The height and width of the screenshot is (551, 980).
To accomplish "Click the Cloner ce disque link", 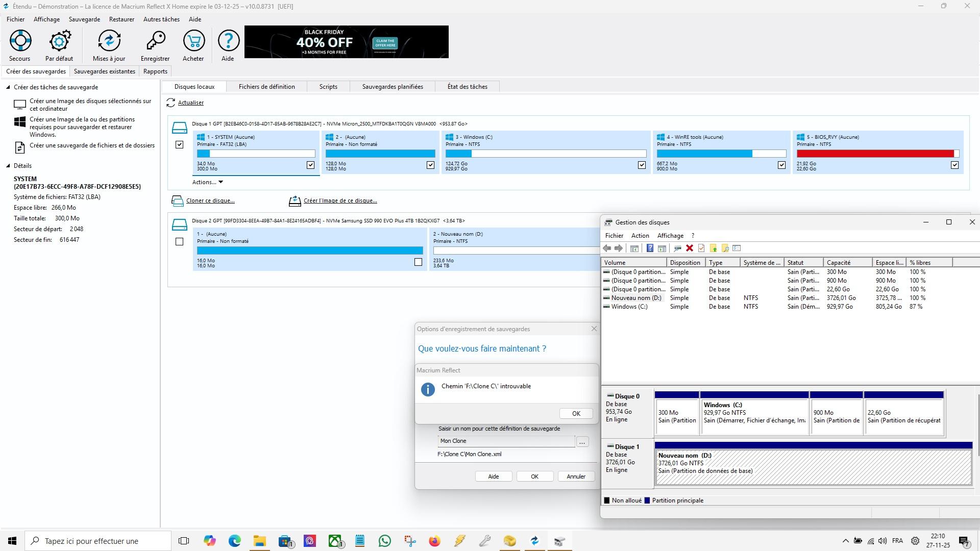I will coord(210,201).
